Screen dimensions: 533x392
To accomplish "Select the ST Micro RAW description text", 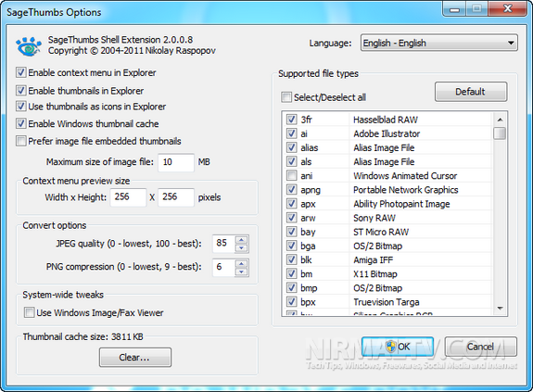I will [x=381, y=232].
